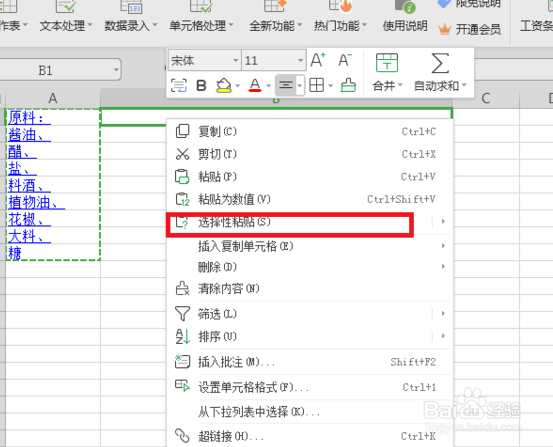
Task: Click the format painter brush icon
Action: [348, 85]
